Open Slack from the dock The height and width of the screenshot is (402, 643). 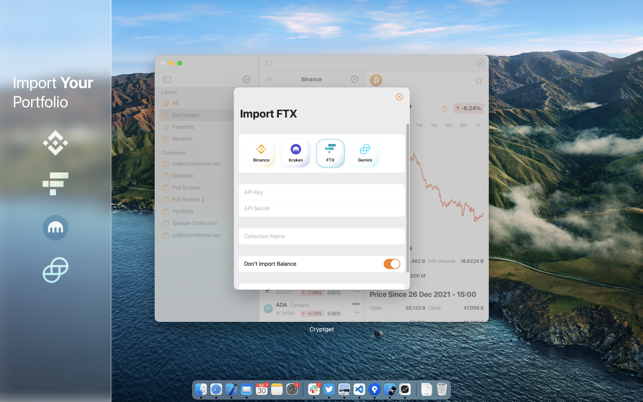[x=314, y=389]
